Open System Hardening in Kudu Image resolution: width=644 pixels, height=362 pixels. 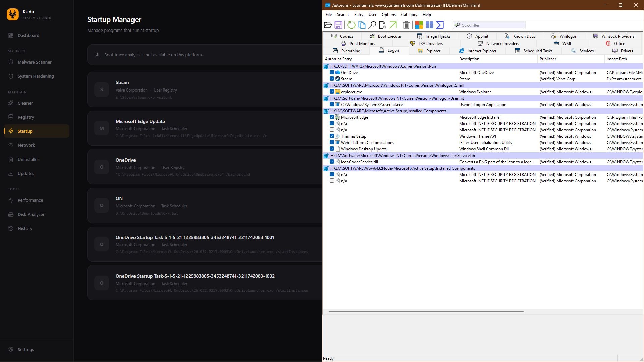coord(37,76)
